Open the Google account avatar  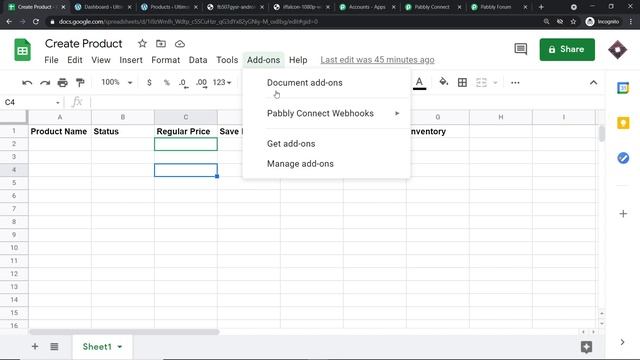(618, 50)
